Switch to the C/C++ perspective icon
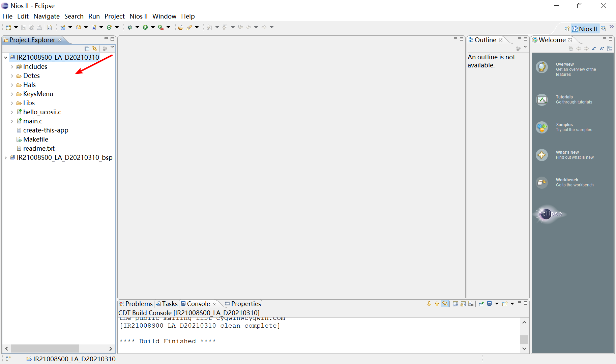 pos(604,29)
